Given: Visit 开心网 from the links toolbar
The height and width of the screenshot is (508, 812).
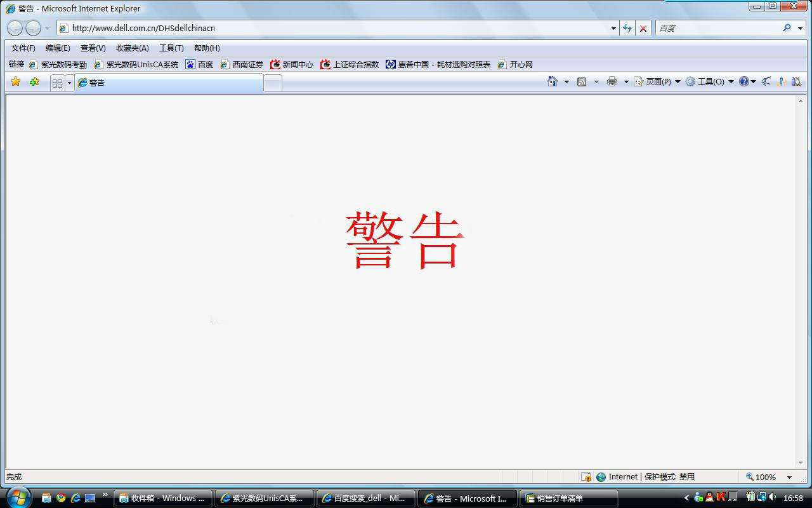Looking at the screenshot, I should coord(520,64).
